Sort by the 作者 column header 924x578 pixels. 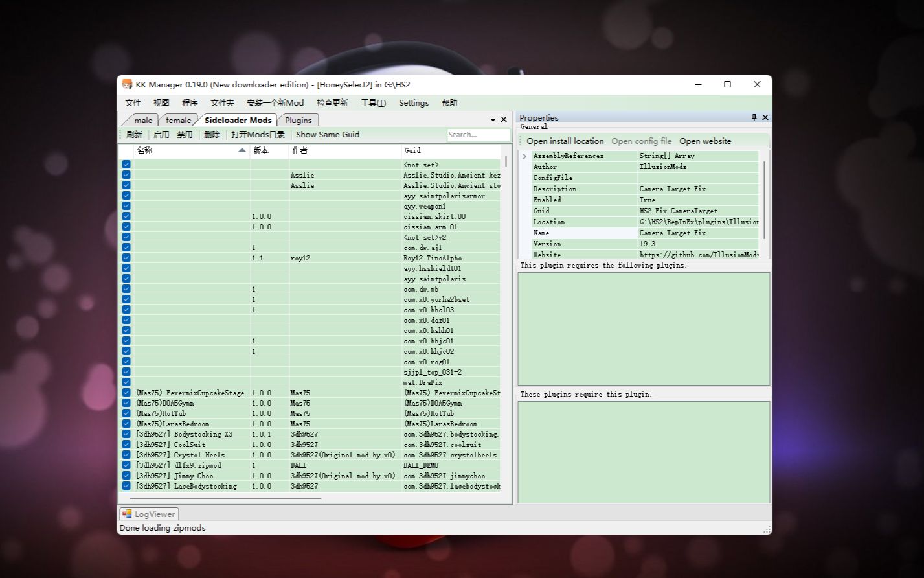point(345,150)
